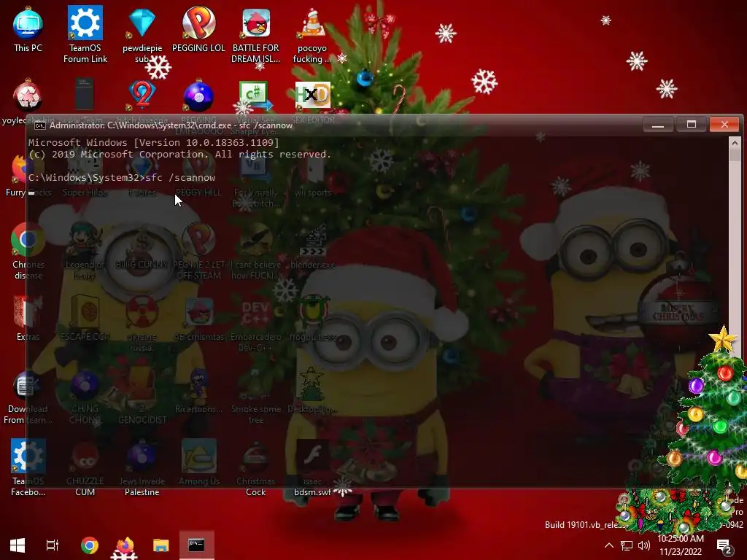Click the Microsoft Windows version line

(153, 142)
